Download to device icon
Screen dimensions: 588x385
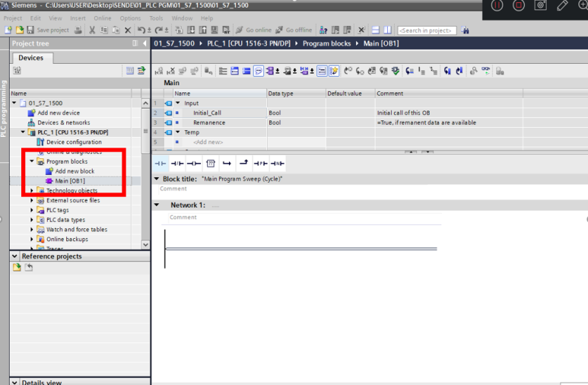point(191,30)
